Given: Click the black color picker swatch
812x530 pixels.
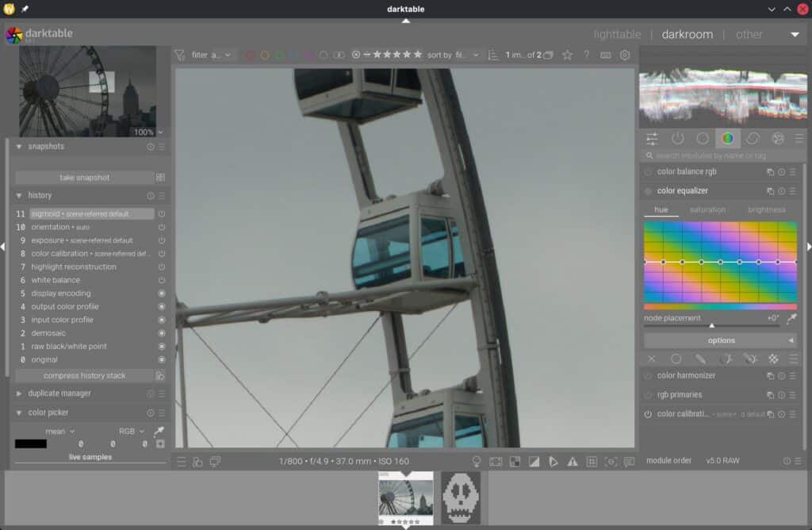Looking at the screenshot, I should point(31,444).
